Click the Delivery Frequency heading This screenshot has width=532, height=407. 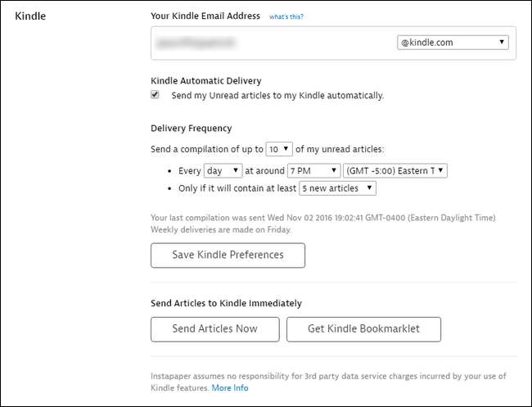191,128
